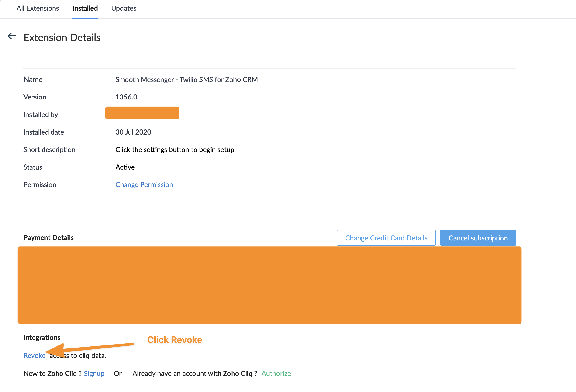Click the installed date 30 Jul 2020

point(133,132)
